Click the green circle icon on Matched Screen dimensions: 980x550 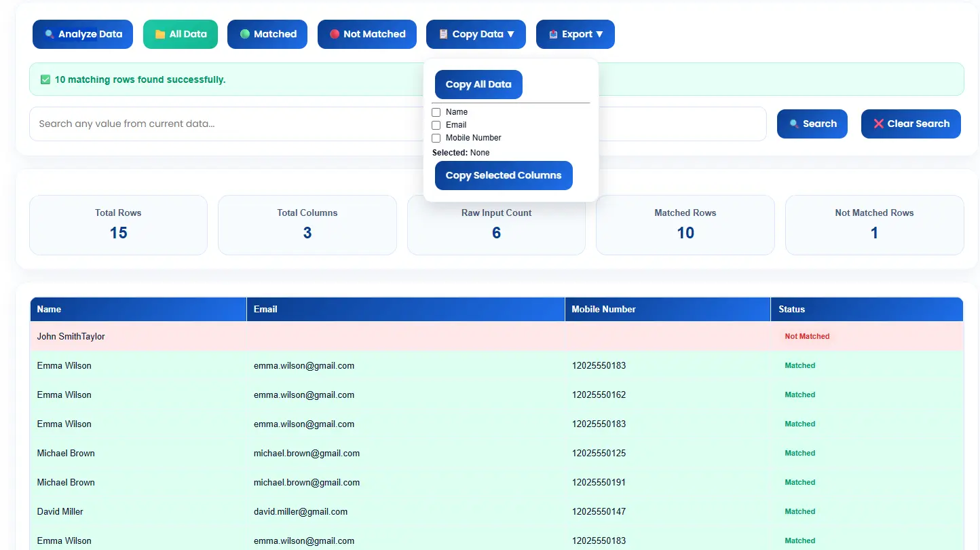(244, 34)
